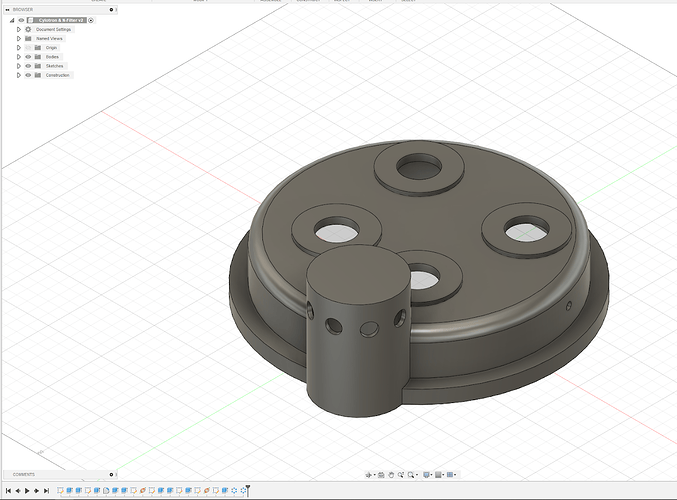Viewport: 677px width, 500px height.
Task: Select the first sketch feature in timeline
Action: click(60, 491)
